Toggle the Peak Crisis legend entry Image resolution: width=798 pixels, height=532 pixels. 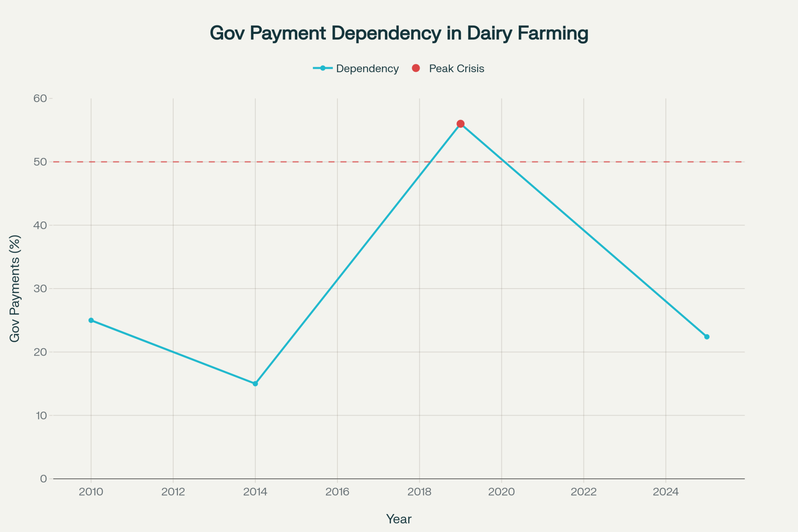[456, 69]
